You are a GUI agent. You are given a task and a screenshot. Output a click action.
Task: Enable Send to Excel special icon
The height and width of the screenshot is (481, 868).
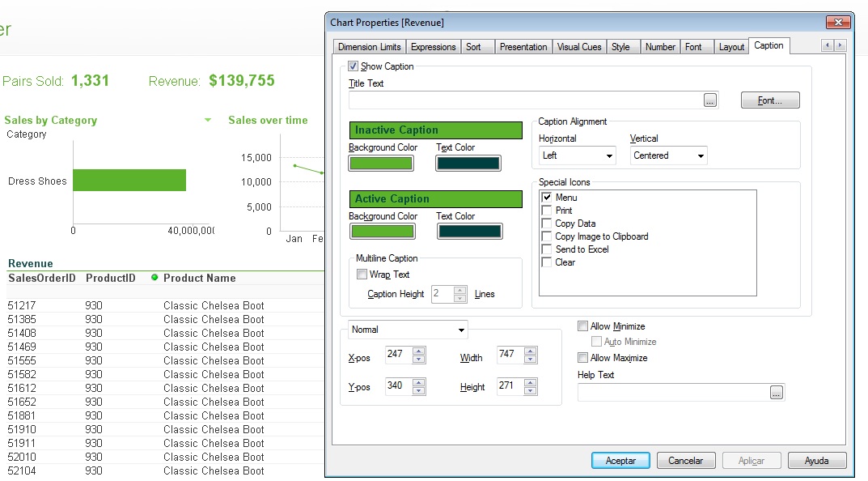pyautogui.click(x=546, y=249)
